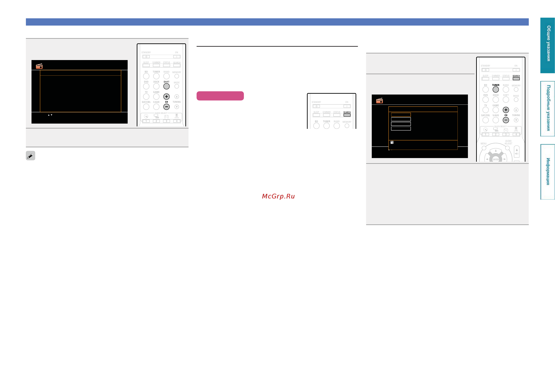Click Quick Select disc icon on TUNER-highlighted remote
Image resolution: width=555 pixels, height=392 pixels.
[x=486, y=130]
